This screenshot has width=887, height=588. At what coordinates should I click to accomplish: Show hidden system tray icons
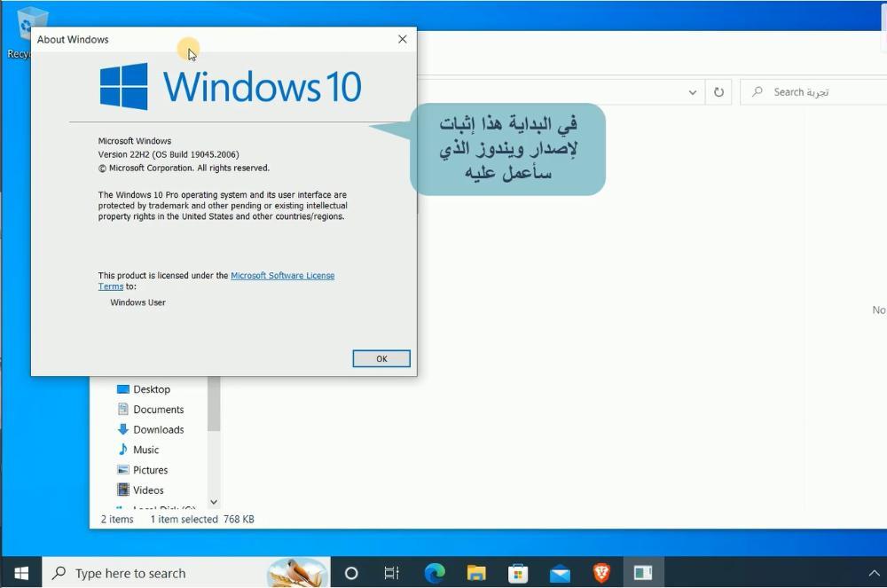click(874, 574)
